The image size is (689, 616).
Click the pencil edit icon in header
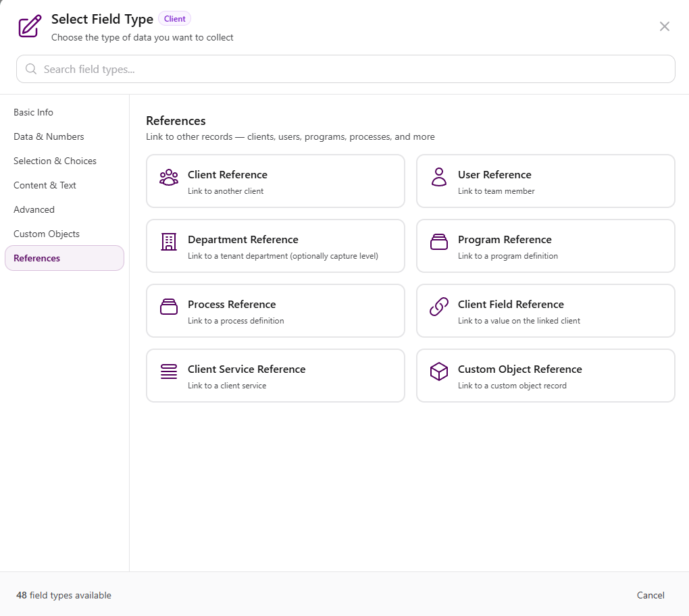(x=30, y=26)
